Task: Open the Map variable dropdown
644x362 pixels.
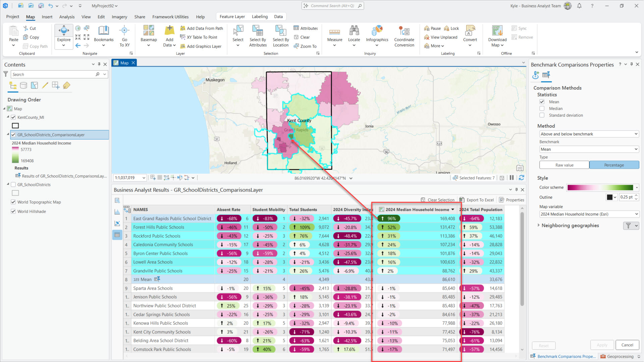Action: click(x=589, y=214)
